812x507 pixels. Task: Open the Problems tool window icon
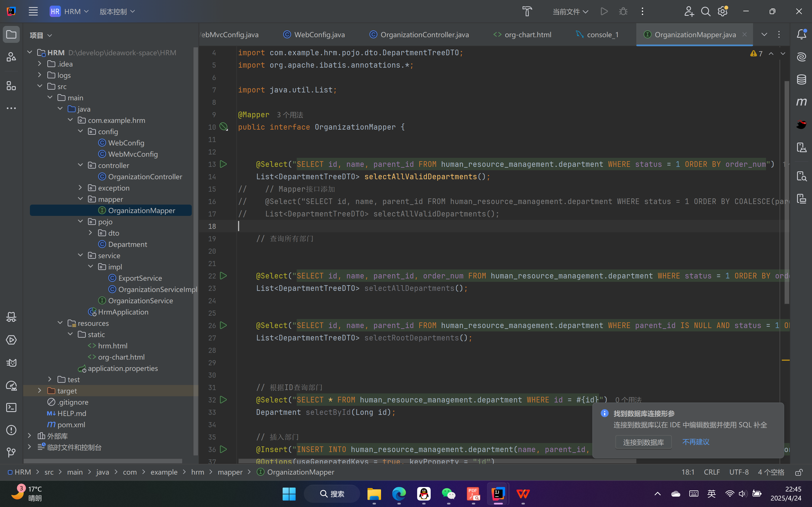[x=11, y=430]
